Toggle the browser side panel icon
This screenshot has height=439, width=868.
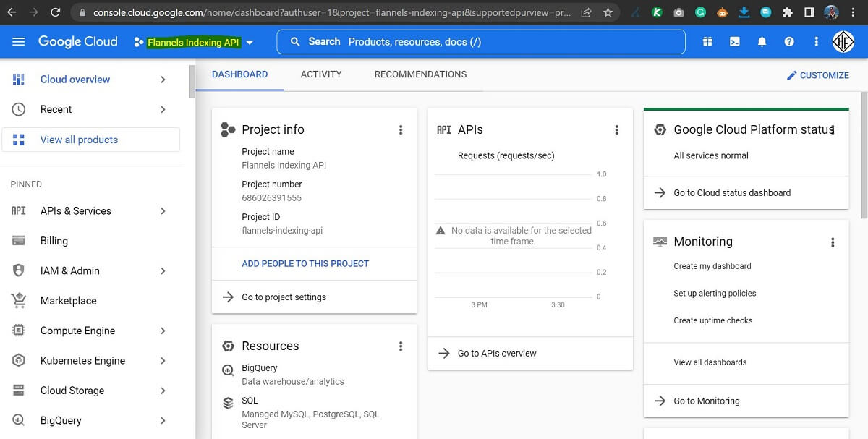[809, 12]
